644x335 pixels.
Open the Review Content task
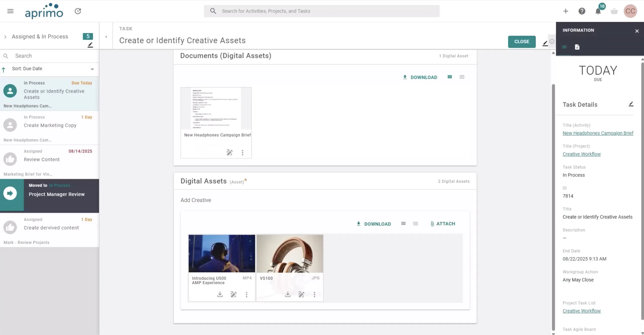click(49, 162)
